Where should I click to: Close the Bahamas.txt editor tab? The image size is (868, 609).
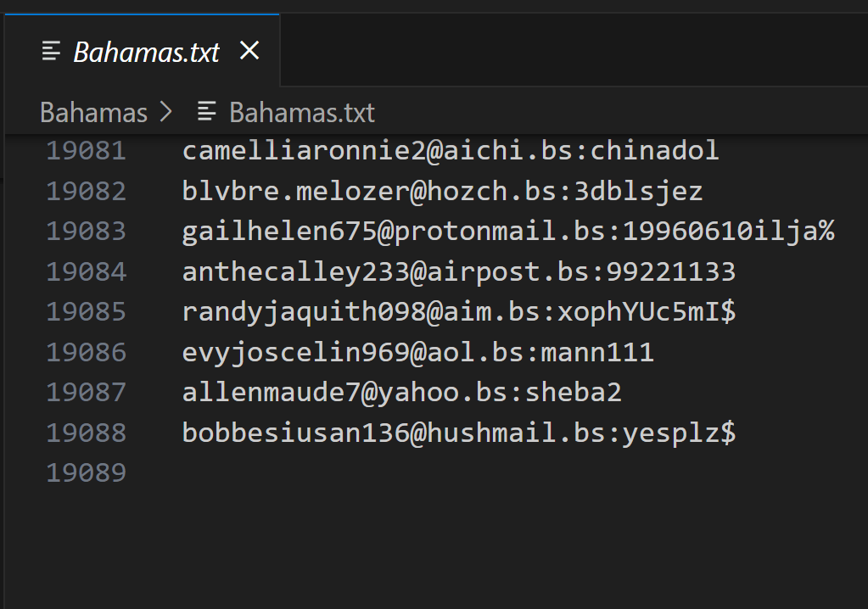pyautogui.click(x=249, y=51)
